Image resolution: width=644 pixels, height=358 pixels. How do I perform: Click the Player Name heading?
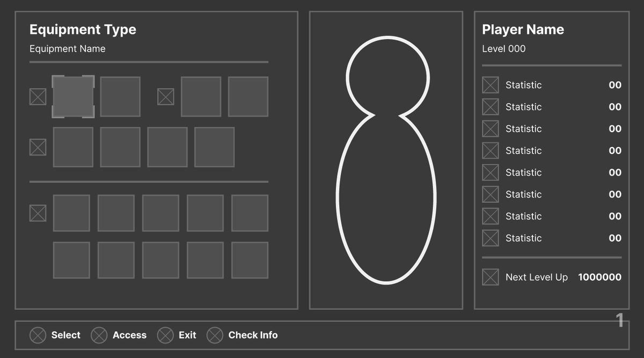[523, 30]
